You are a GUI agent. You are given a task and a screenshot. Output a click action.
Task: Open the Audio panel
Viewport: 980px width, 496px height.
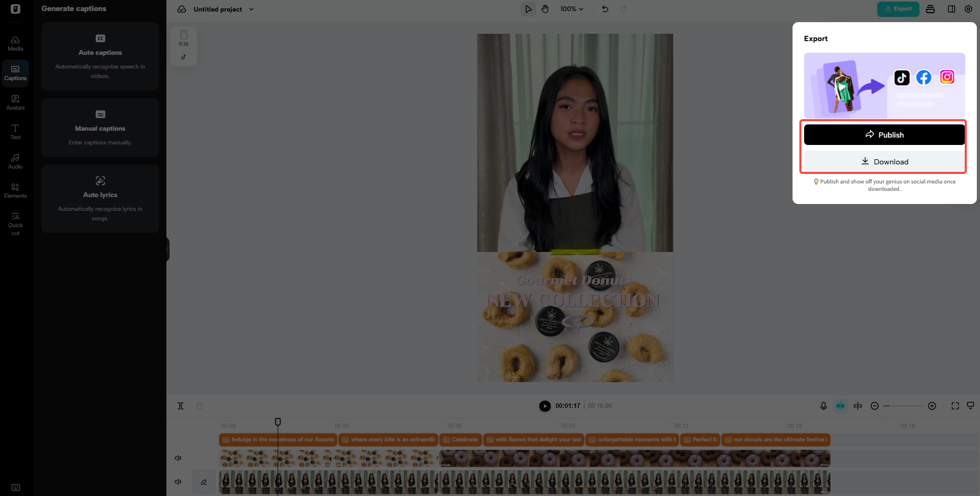(x=15, y=162)
